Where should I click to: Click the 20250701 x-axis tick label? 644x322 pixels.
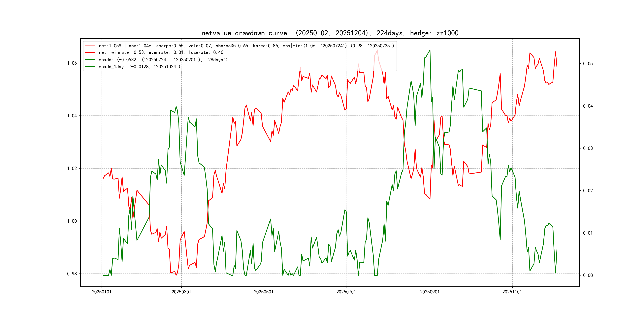click(346, 292)
